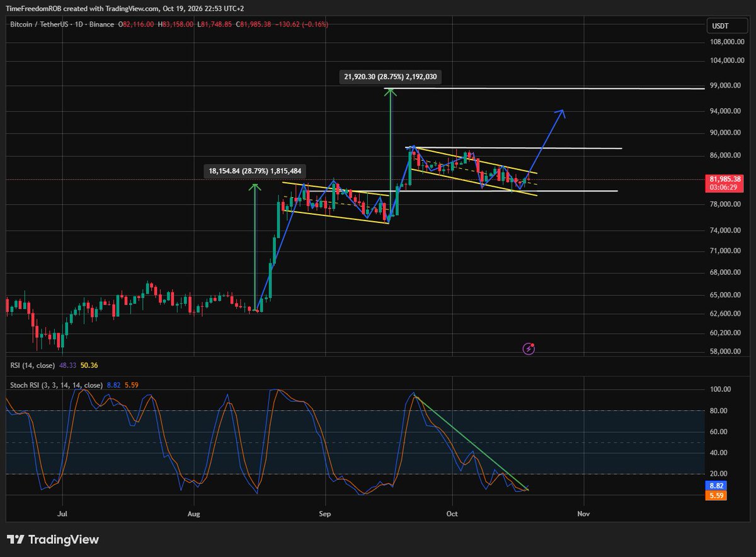Screen dimensions: 756x557
Task: Click the 74,000.00 price axis label
Action: coord(726,231)
